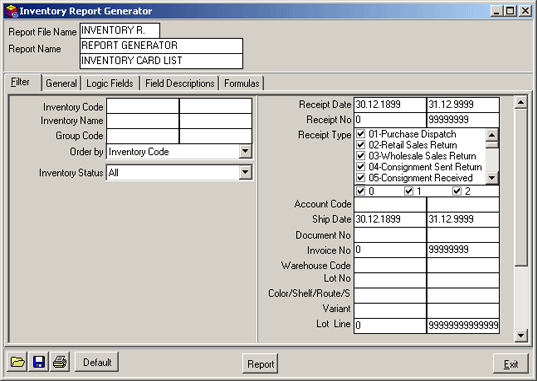
Task: Toggle the checkbox labeled 1
Action: 409,191
